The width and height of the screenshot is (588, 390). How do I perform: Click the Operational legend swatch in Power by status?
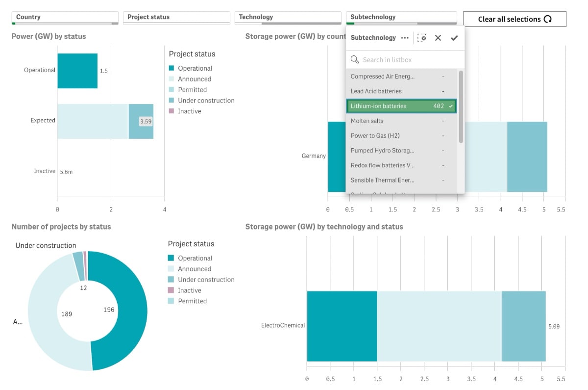(171, 69)
